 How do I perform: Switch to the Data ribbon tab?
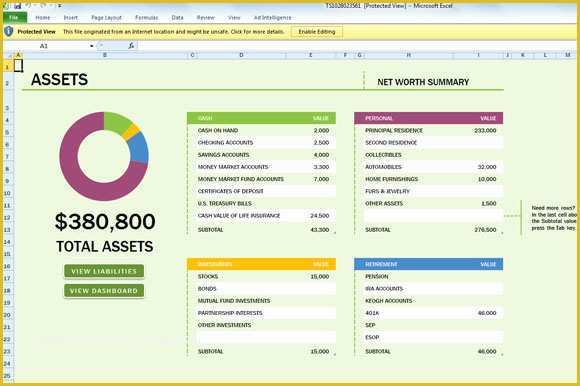(178, 17)
